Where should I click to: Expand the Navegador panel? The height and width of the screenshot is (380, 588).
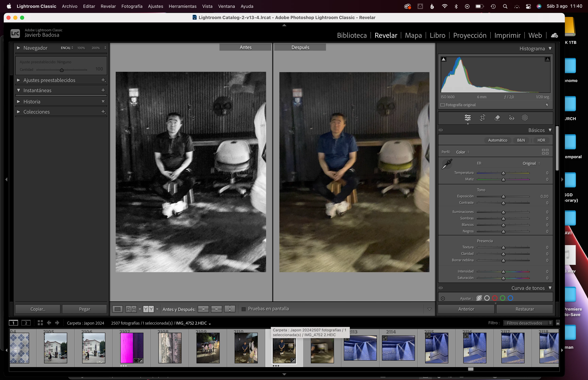pos(19,48)
